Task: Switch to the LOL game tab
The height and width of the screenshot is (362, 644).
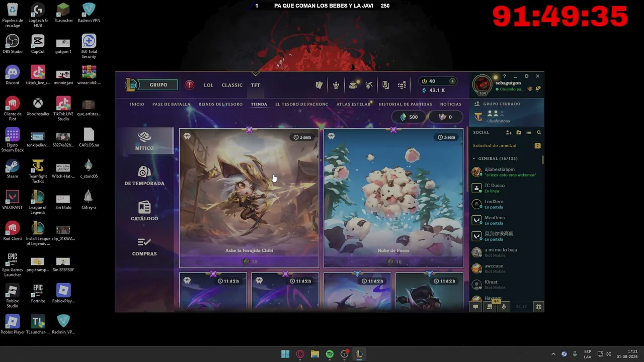Action: point(208,85)
